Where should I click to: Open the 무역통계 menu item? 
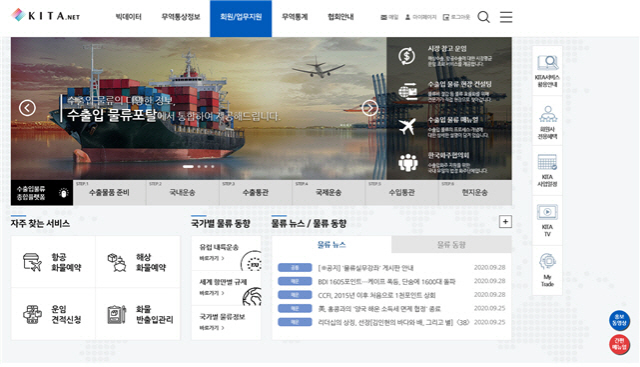coord(295,17)
